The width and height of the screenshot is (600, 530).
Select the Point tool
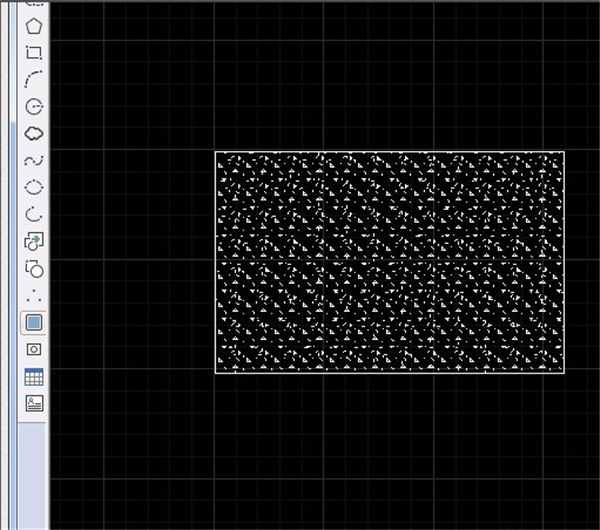coord(34,296)
